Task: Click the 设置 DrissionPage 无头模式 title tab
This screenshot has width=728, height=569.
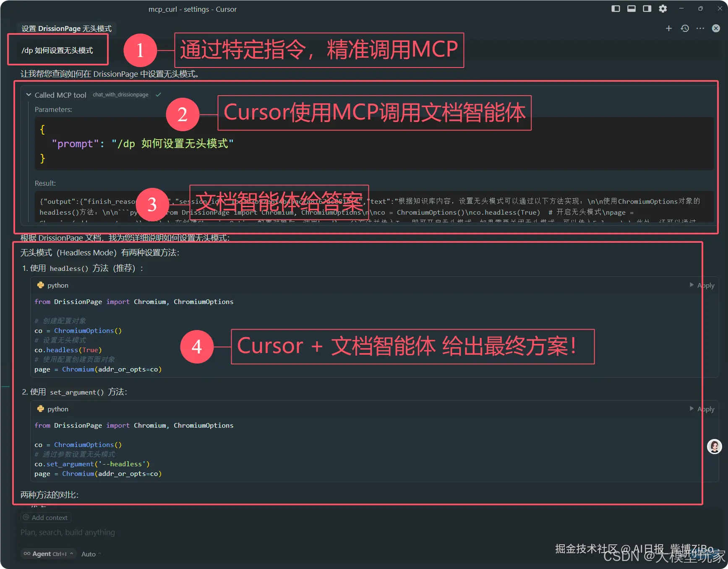Action: click(x=66, y=28)
